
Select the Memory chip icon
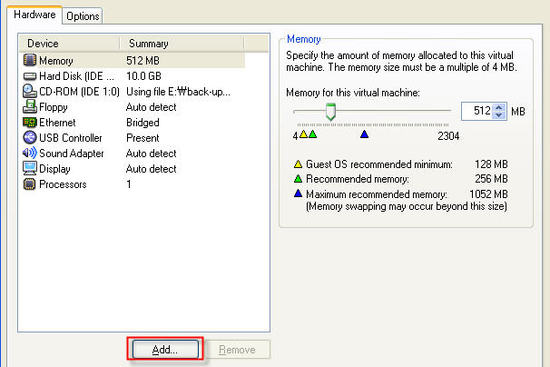pyautogui.click(x=29, y=60)
